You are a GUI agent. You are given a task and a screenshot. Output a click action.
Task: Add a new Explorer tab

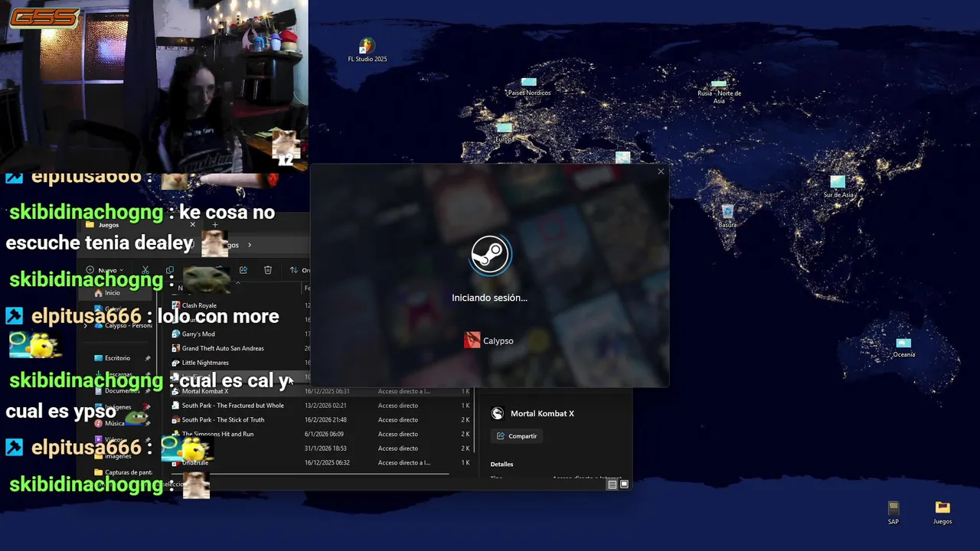coord(215,225)
